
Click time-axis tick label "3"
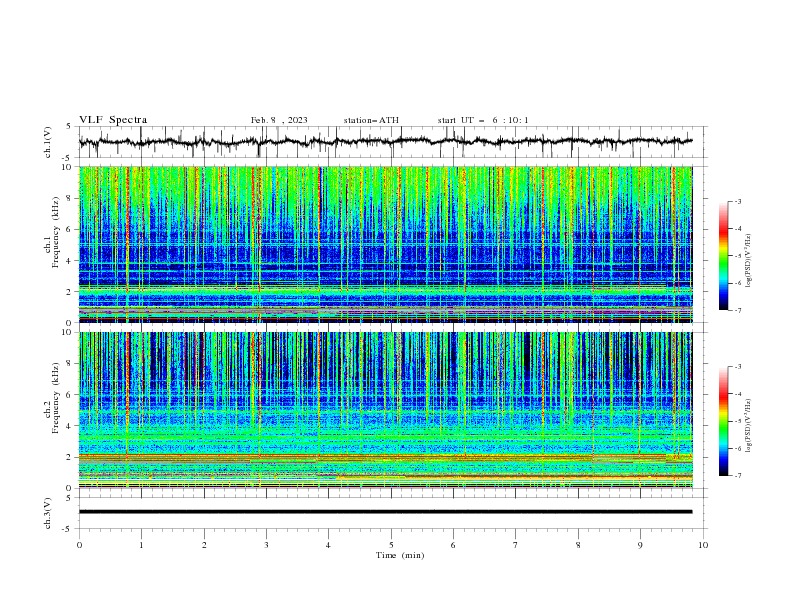(266, 545)
